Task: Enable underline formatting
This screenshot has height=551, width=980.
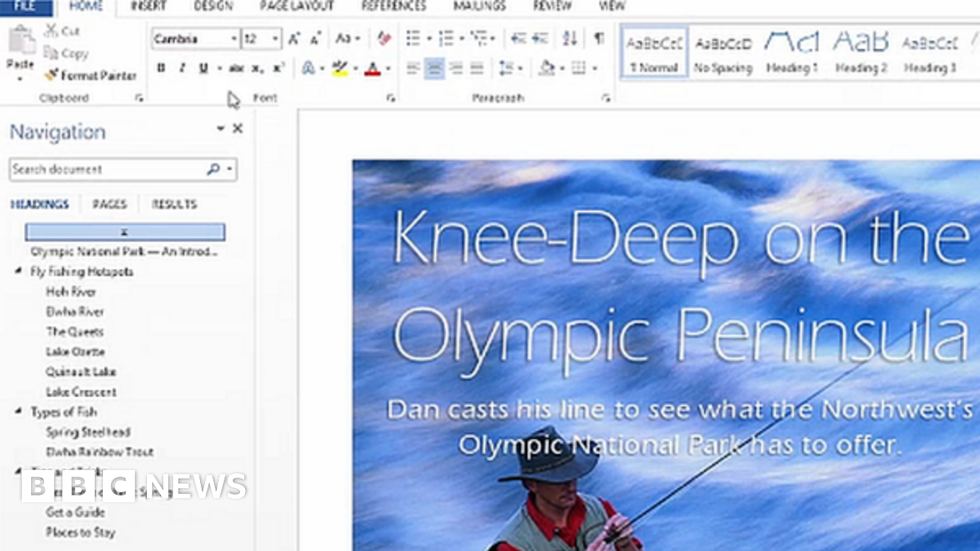Action: pyautogui.click(x=203, y=68)
